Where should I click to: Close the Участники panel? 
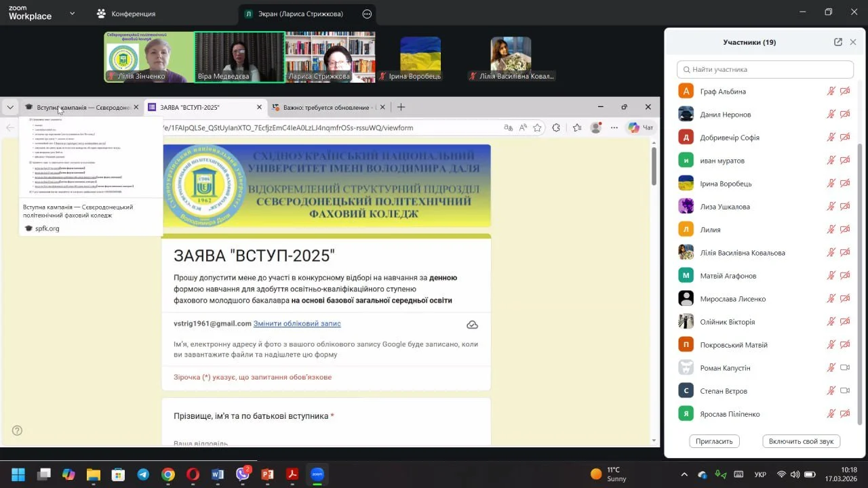853,42
